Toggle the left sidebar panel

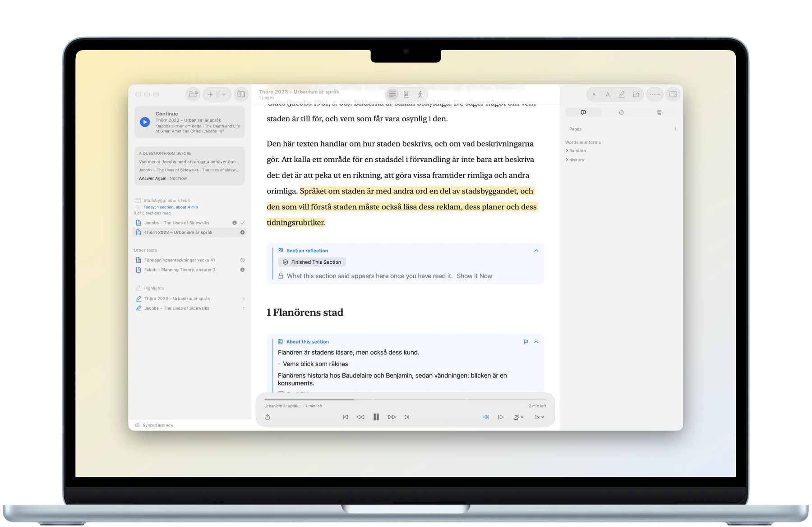[241, 94]
